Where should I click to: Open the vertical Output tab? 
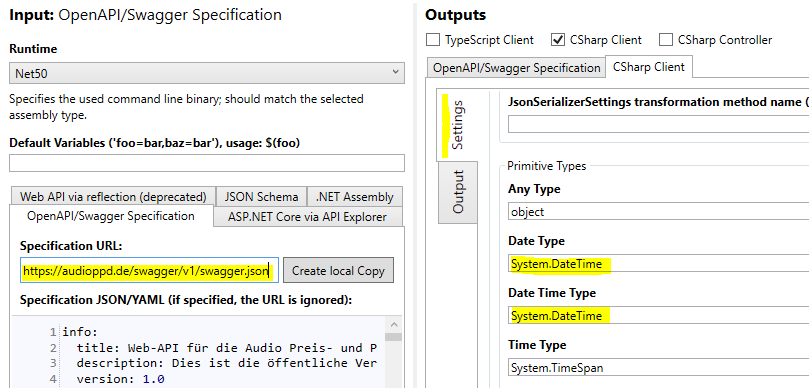coord(458,192)
